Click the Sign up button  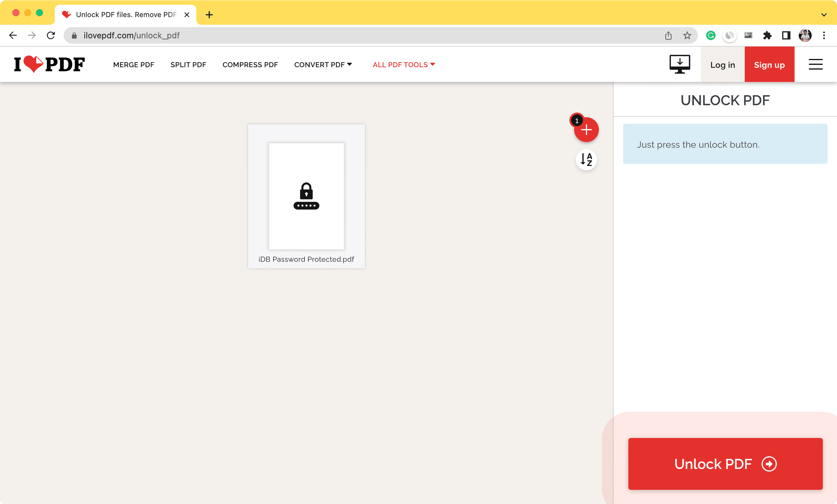point(770,65)
